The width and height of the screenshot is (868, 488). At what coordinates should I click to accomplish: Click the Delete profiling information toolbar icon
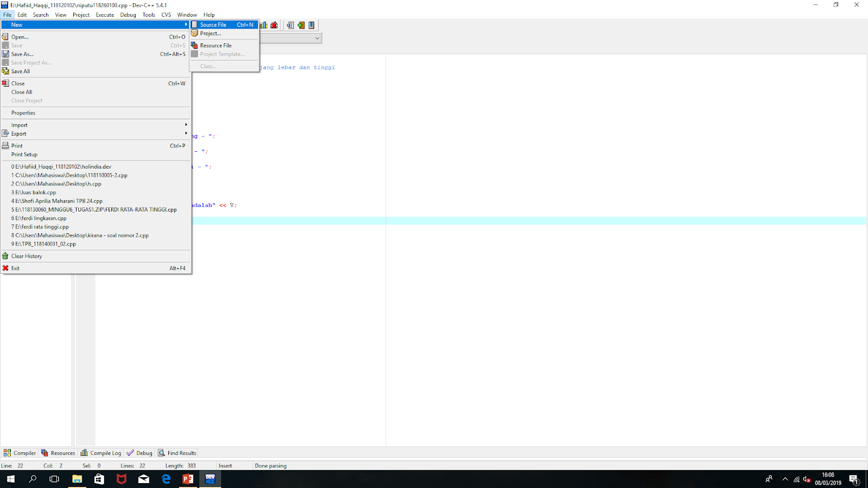[x=274, y=25]
